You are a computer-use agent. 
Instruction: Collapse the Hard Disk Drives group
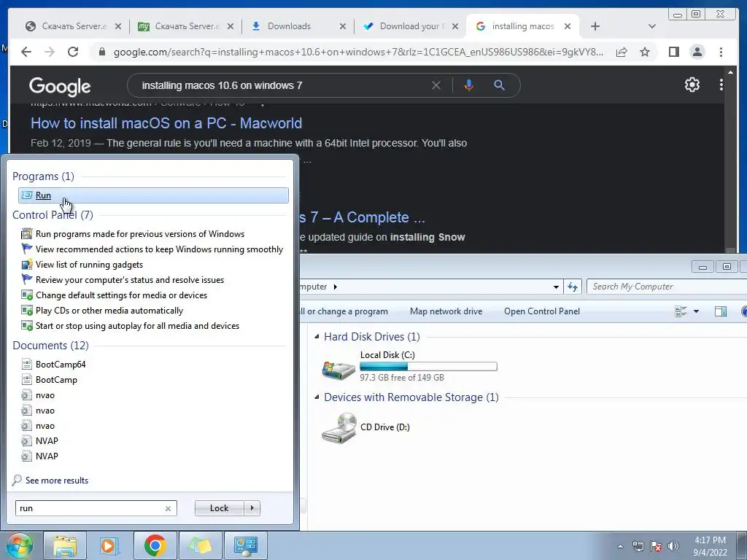click(317, 337)
